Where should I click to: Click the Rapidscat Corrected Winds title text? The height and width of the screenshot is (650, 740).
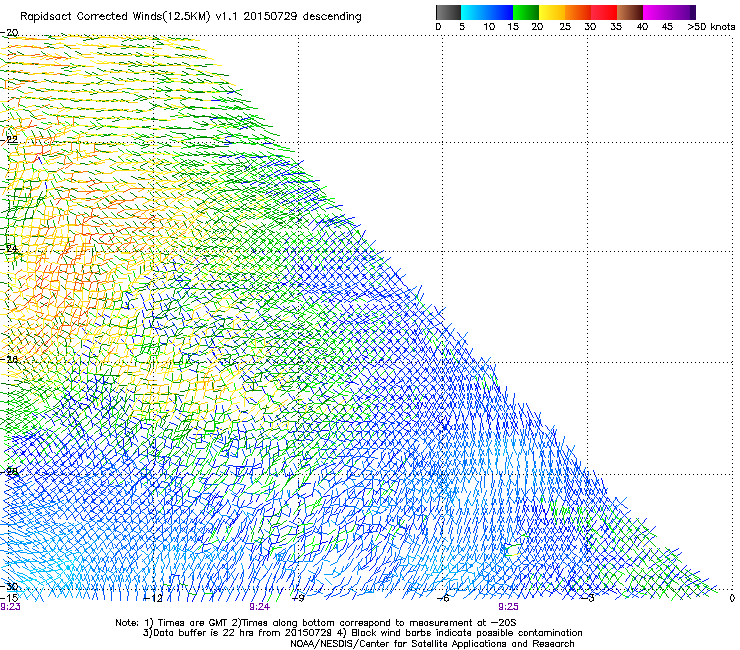point(191,16)
